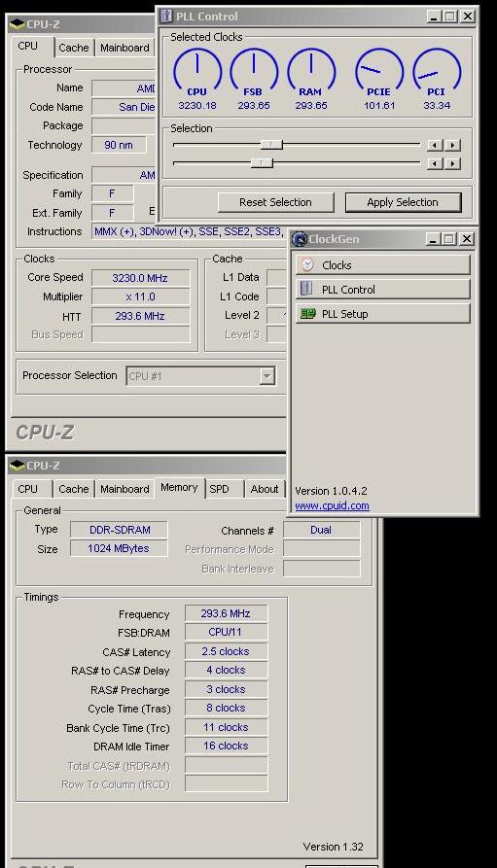Viewport: 497px width, 868px height.
Task: Click CPU-Z Version 1.32 text
Action: point(333,847)
